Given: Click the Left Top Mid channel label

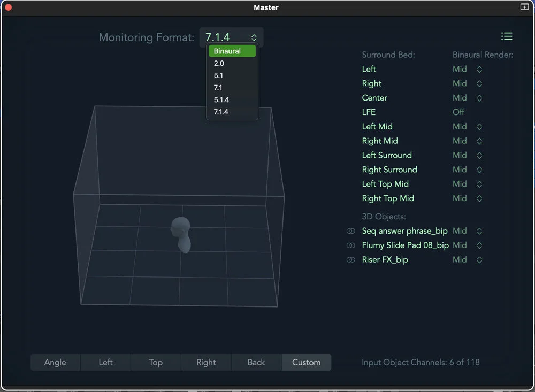Looking at the screenshot, I should [x=385, y=184].
